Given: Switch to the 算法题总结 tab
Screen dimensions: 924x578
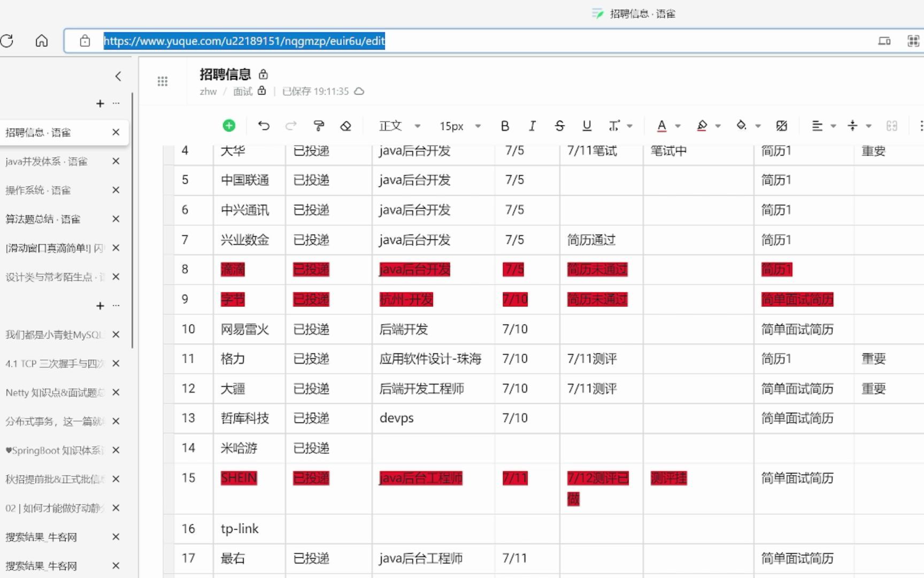Looking at the screenshot, I should pos(43,219).
